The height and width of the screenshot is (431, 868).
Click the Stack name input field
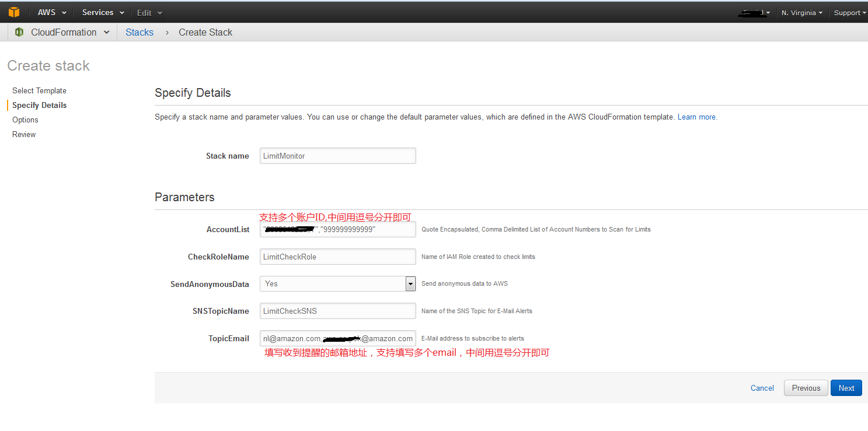click(338, 156)
